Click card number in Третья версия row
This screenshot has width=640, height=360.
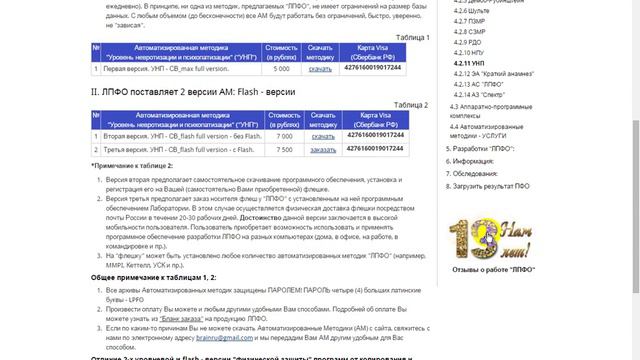376,149
